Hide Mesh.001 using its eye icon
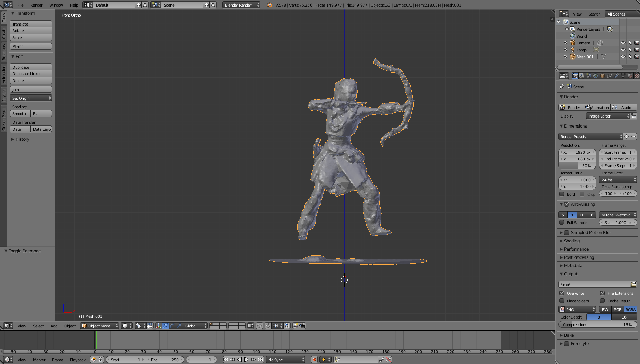Screen dimensions: 640x364 click(x=623, y=57)
